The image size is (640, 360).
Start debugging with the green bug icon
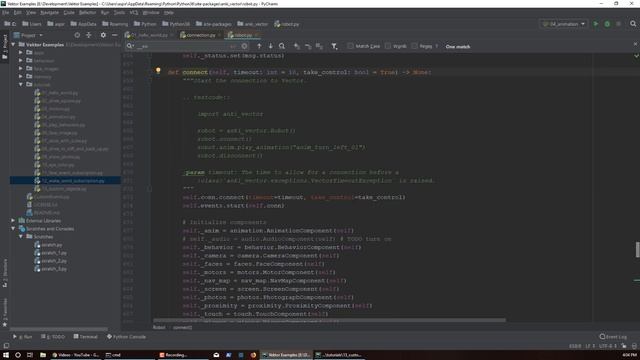607,24
